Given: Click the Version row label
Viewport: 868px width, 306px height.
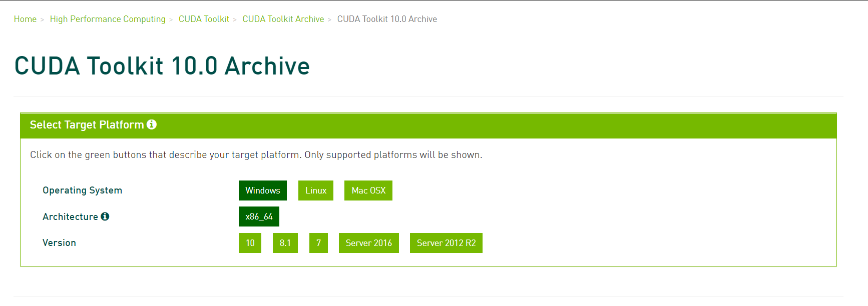Looking at the screenshot, I should coord(59,242).
